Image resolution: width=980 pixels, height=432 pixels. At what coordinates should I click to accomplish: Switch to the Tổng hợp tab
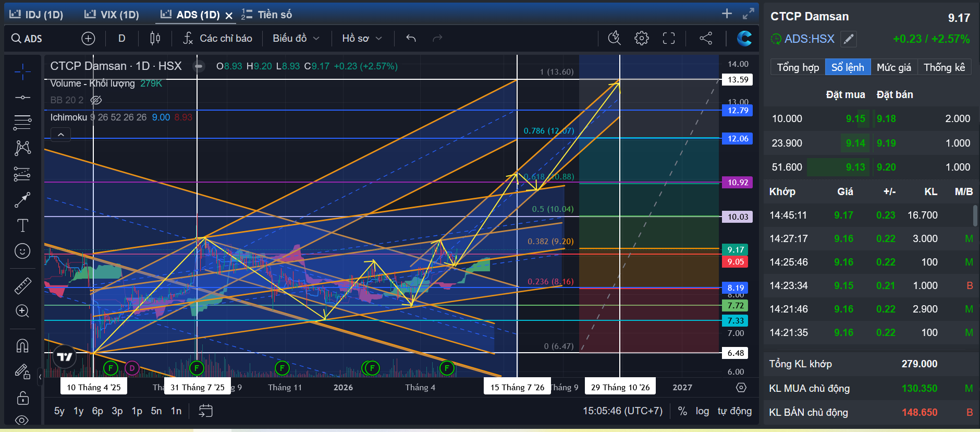point(798,67)
